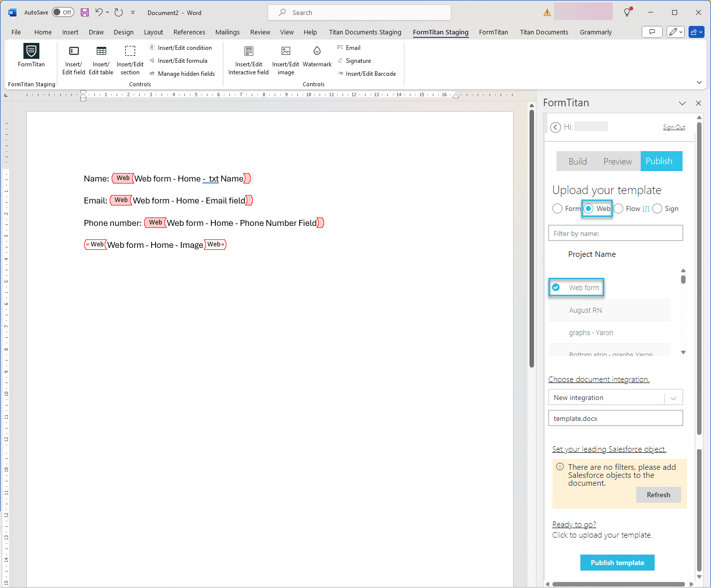The image size is (711, 588).
Task: Open the New integration dropdown
Action: (x=616, y=397)
